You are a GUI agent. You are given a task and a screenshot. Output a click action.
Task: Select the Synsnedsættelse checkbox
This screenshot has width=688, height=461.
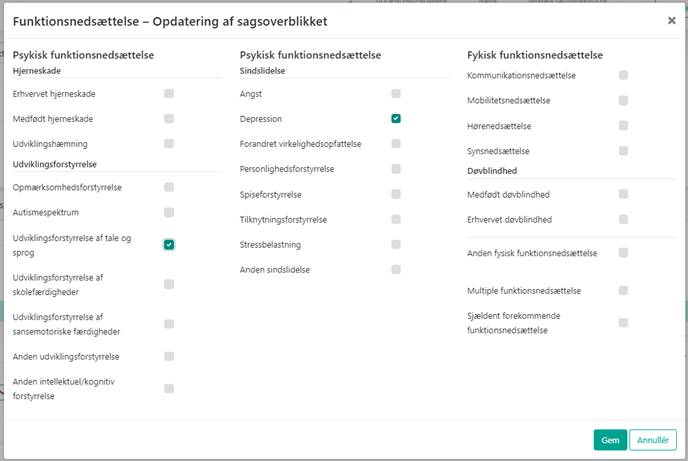tap(623, 151)
